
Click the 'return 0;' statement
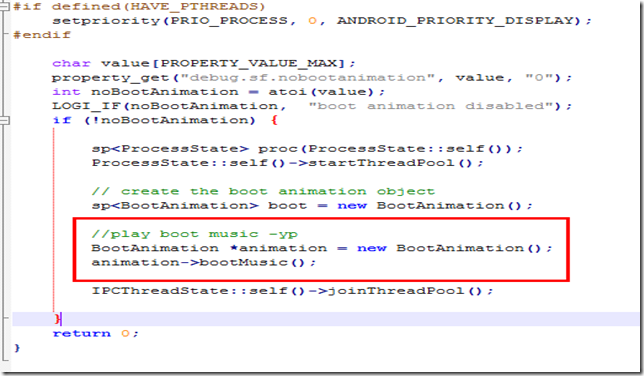pos(96,333)
